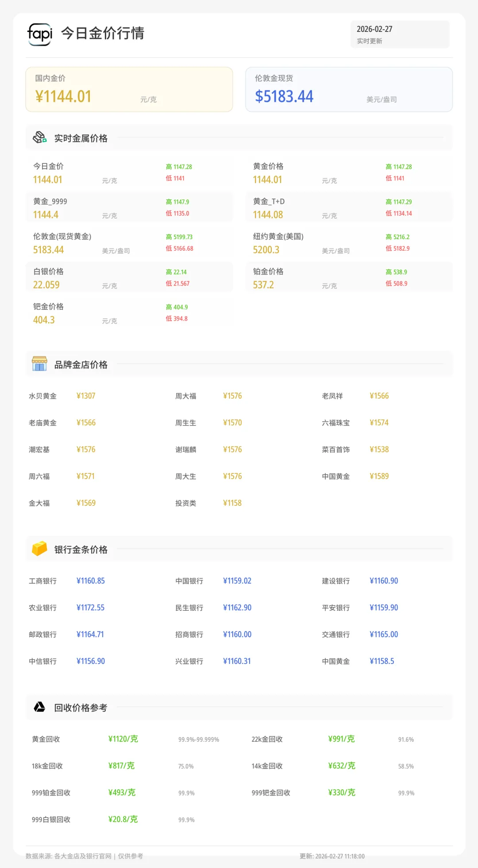Click the shop icon beside 品牌金店价格
The image size is (478, 868).
click(39, 364)
